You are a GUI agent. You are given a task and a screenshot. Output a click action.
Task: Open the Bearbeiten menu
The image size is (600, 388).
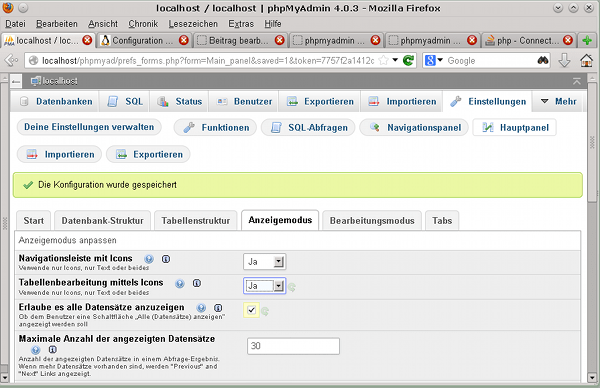(x=57, y=24)
